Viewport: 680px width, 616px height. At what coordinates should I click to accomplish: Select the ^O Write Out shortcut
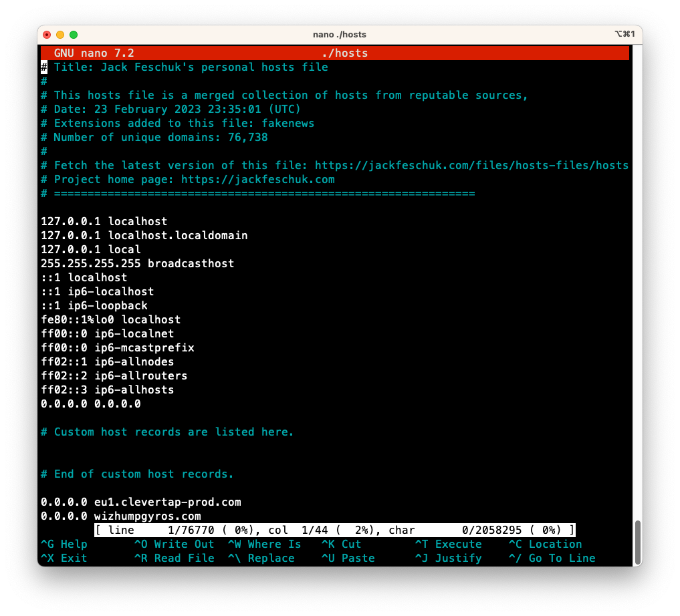tap(174, 544)
